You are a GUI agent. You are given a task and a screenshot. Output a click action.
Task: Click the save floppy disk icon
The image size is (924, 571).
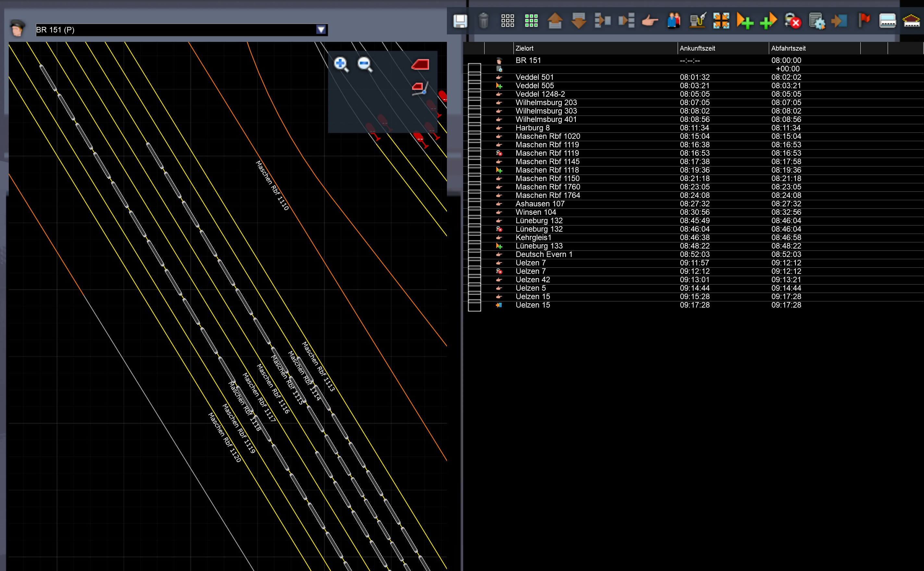pyautogui.click(x=460, y=21)
